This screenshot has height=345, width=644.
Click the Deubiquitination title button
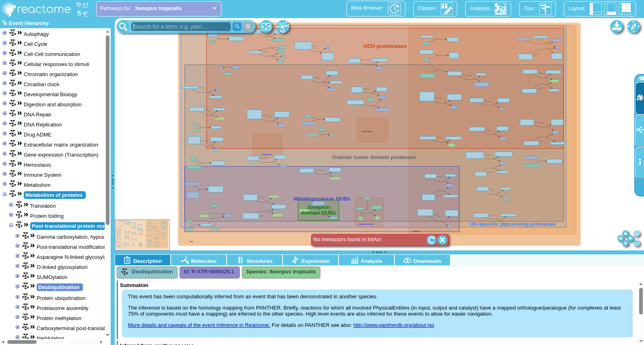pos(147,272)
